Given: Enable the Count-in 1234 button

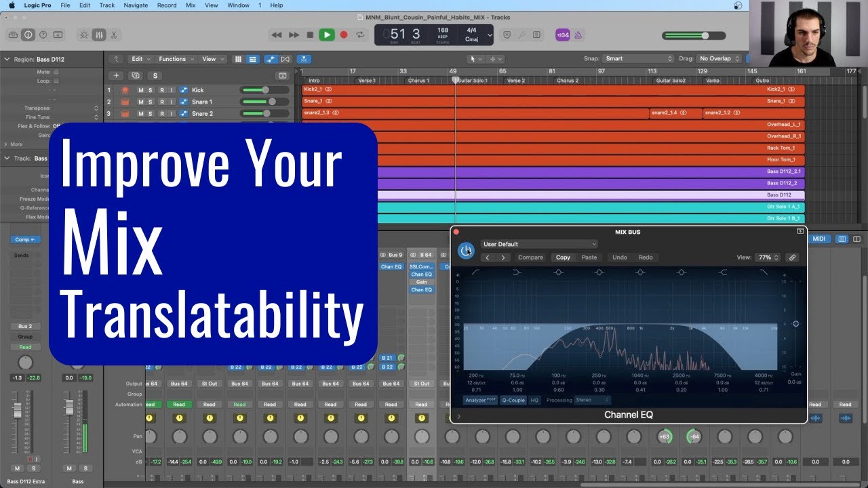Looking at the screenshot, I should (x=562, y=35).
